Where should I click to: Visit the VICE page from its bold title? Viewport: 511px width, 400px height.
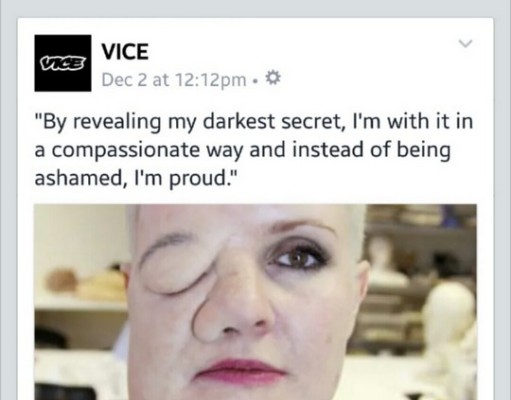pos(125,52)
